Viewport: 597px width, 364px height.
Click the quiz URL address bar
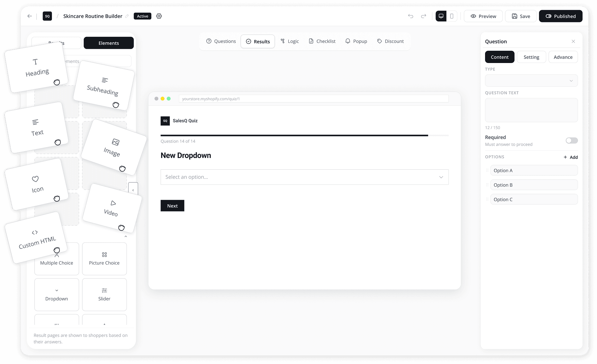[314, 99]
